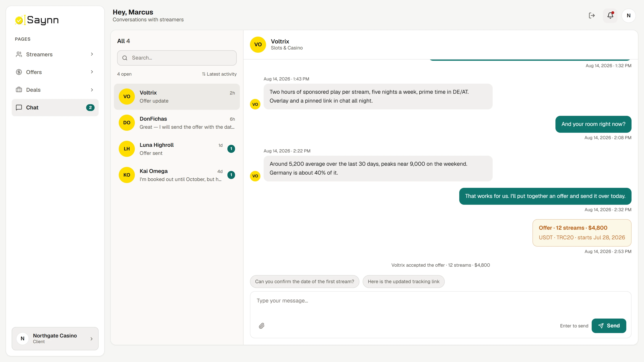
Task: Click the '4 open' count label
Action: click(124, 74)
